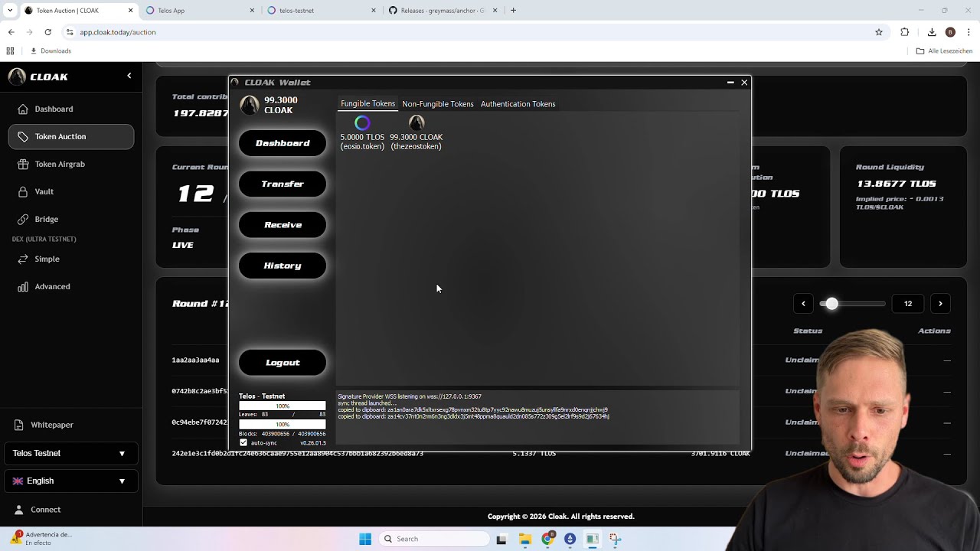
Task: Click contributor row 1aa2aa3aa4aa
Action: tap(195, 360)
